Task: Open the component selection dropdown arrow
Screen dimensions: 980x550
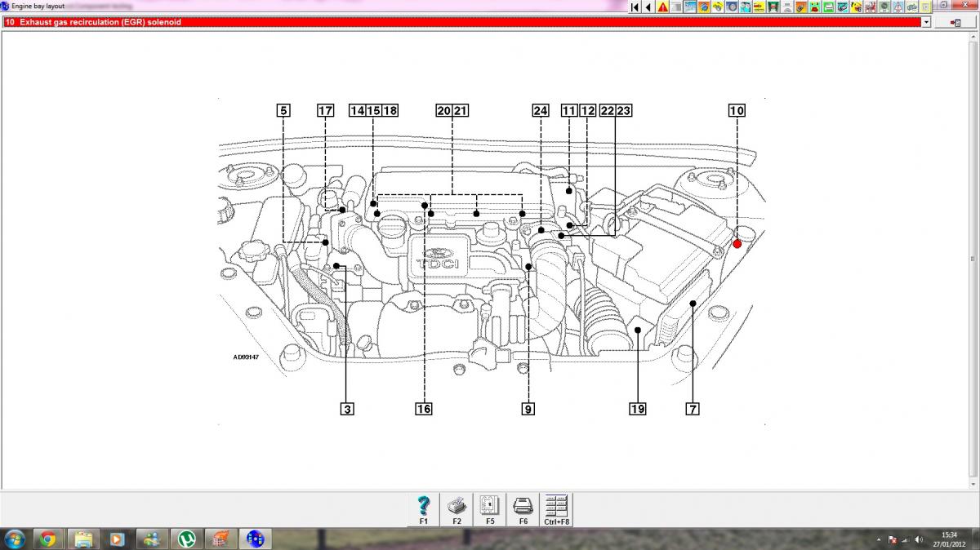Action: coord(926,22)
